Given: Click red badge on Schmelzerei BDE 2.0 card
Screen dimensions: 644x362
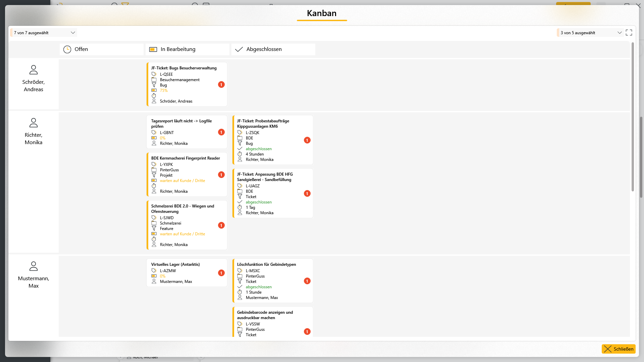Looking at the screenshot, I should (x=221, y=225).
